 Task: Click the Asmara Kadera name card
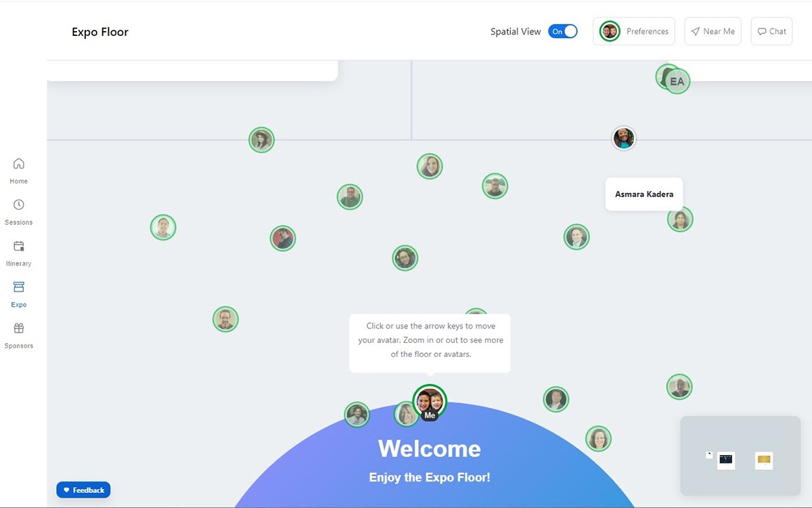click(644, 194)
